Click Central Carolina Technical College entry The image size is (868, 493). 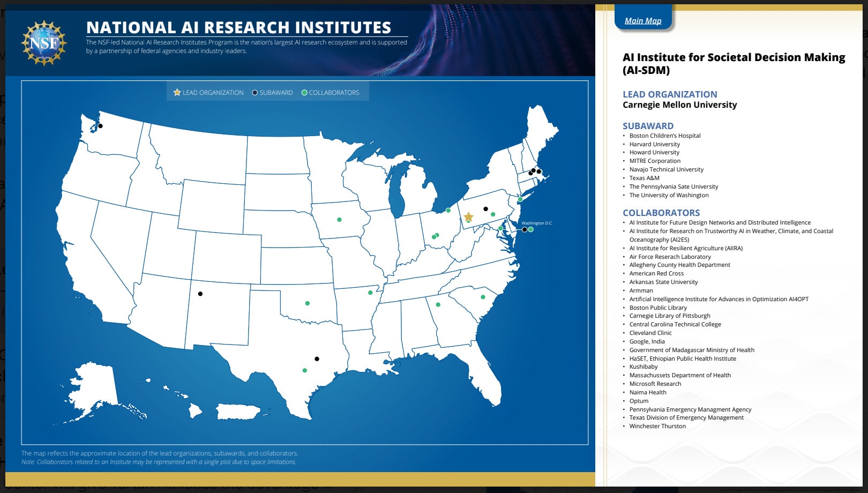675,324
